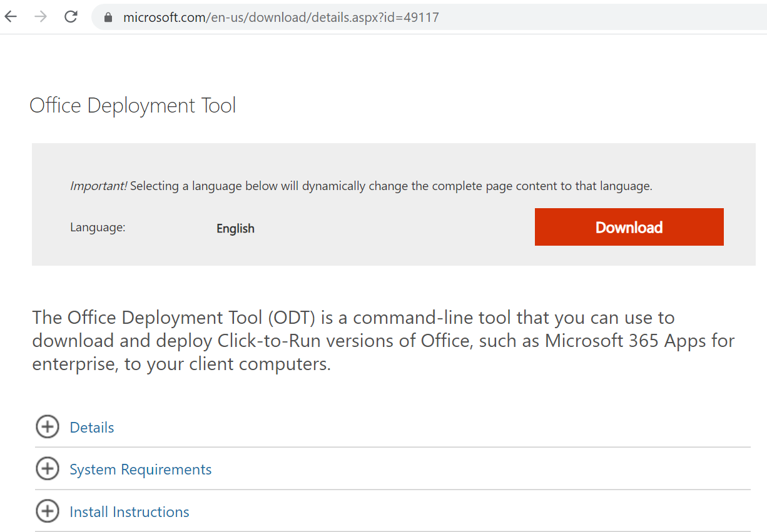Click the browser forward arrow

tap(41, 17)
